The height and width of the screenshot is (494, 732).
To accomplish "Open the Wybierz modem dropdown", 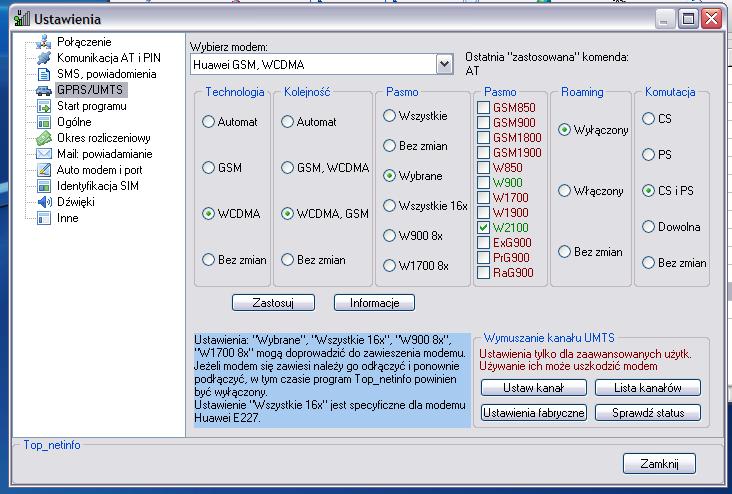I will pyautogui.click(x=444, y=65).
